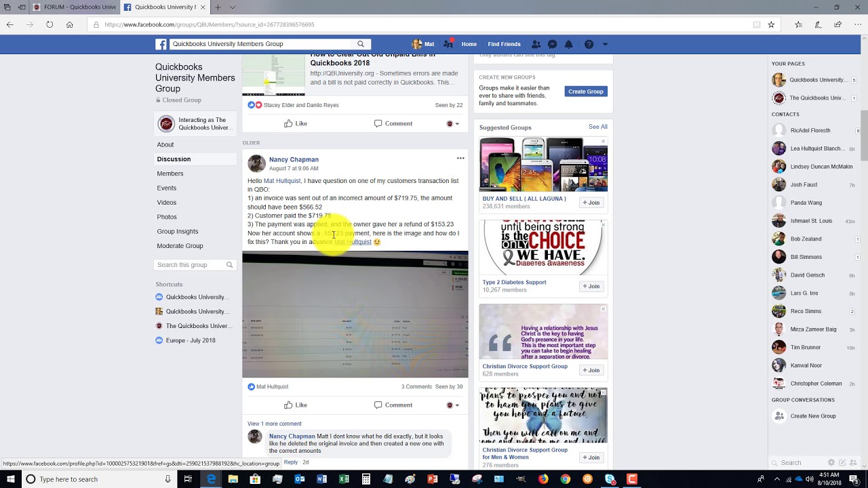Image resolution: width=868 pixels, height=488 pixels.
Task: Click Edge Add notes pen icon
Action: (818, 24)
